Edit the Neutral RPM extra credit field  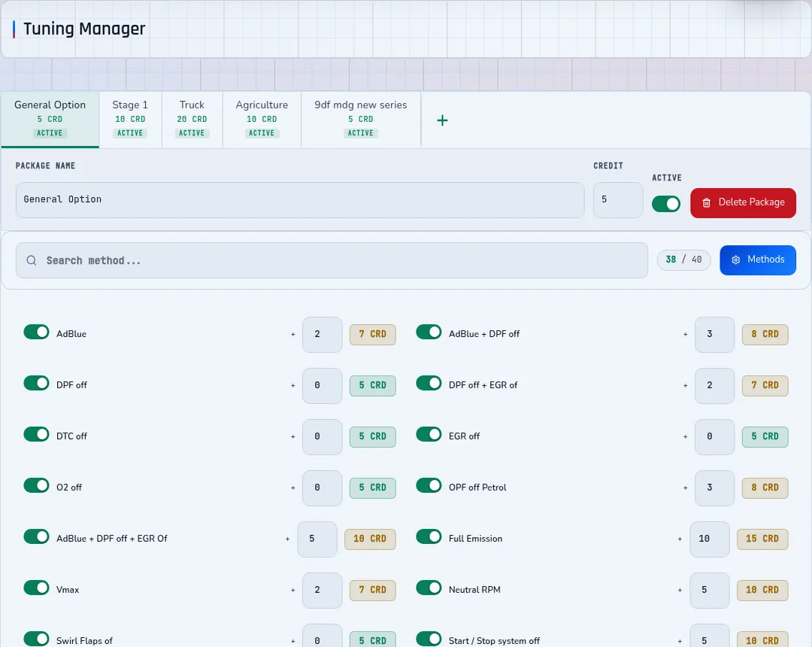710,590
